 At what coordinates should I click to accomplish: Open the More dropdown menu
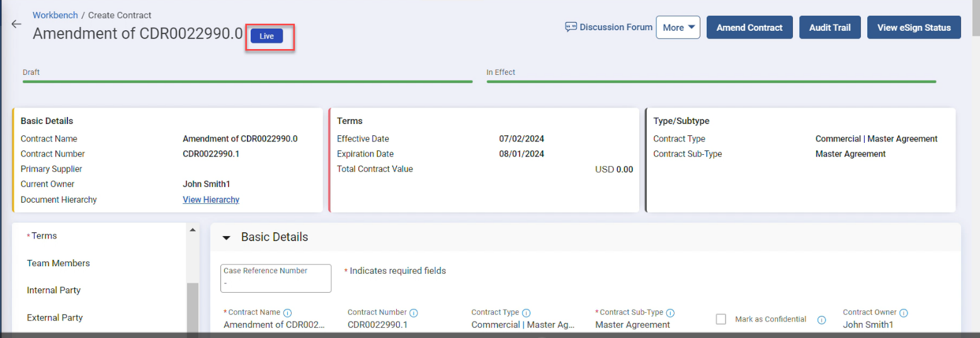pyautogui.click(x=678, y=28)
